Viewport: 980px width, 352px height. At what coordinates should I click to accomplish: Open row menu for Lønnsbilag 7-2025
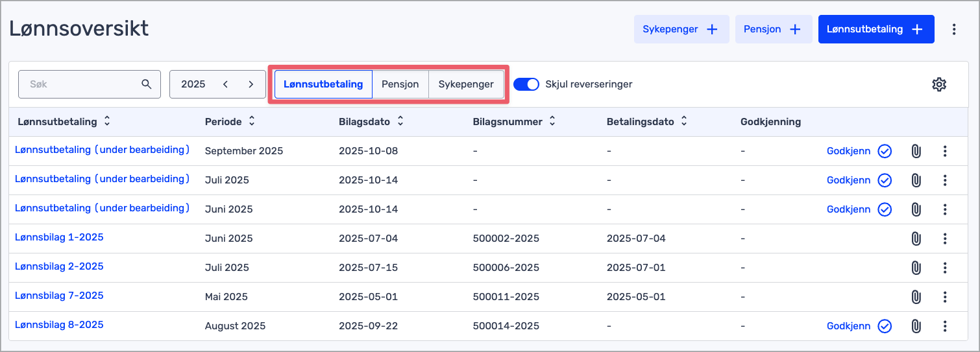pos(945,297)
